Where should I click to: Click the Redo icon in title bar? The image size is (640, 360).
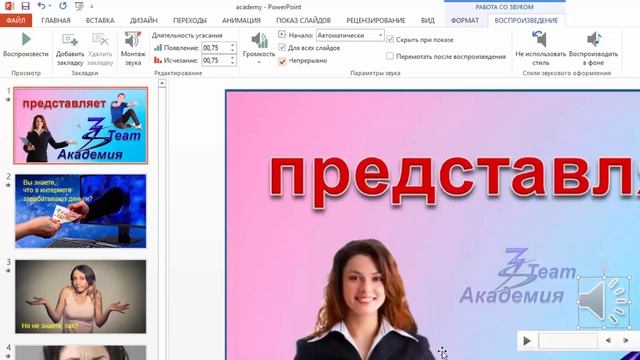coord(62,6)
